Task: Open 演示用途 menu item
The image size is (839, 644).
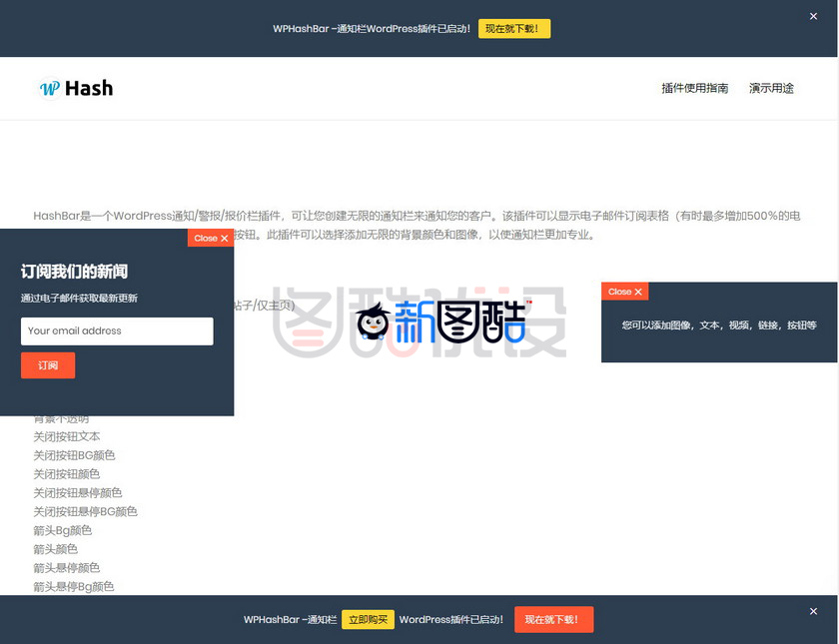Action: click(771, 88)
